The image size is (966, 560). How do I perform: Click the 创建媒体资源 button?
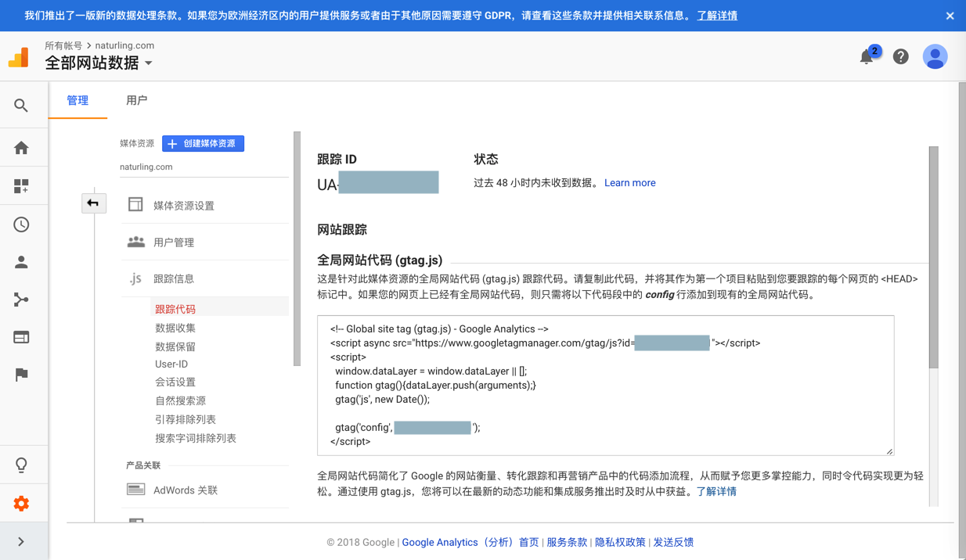click(203, 144)
